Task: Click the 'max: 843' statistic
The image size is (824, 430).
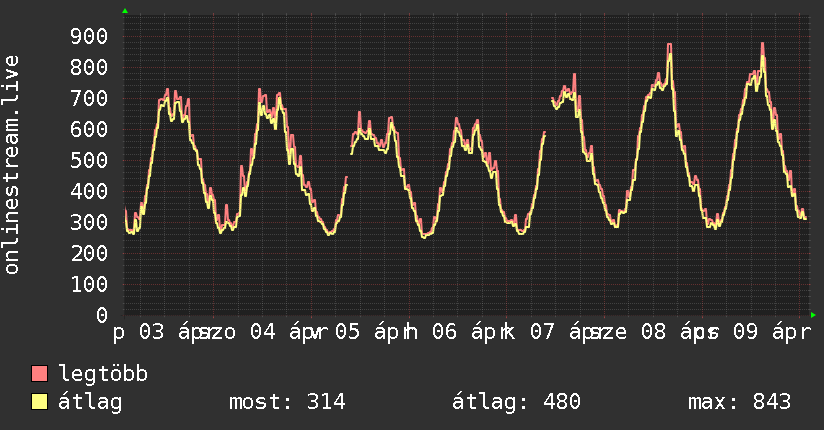Action: point(739,402)
